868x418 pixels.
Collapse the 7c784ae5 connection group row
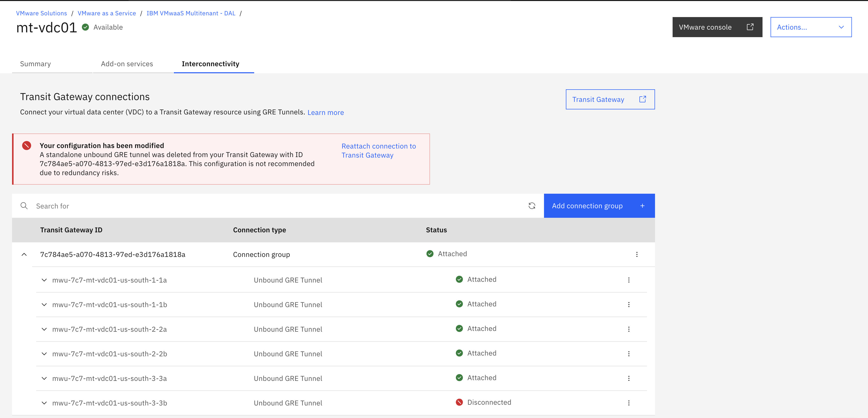pyautogui.click(x=24, y=254)
